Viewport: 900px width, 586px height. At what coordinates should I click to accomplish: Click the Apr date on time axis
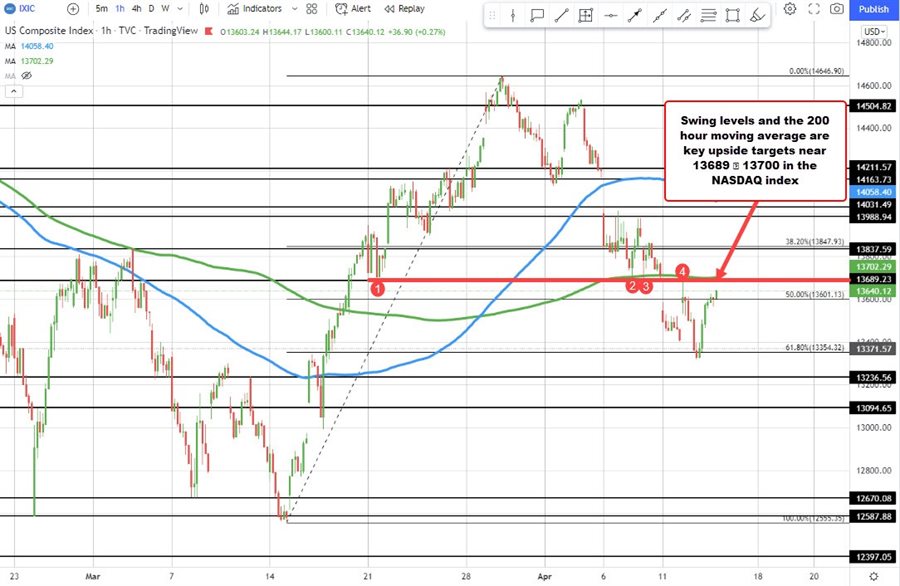click(545, 576)
